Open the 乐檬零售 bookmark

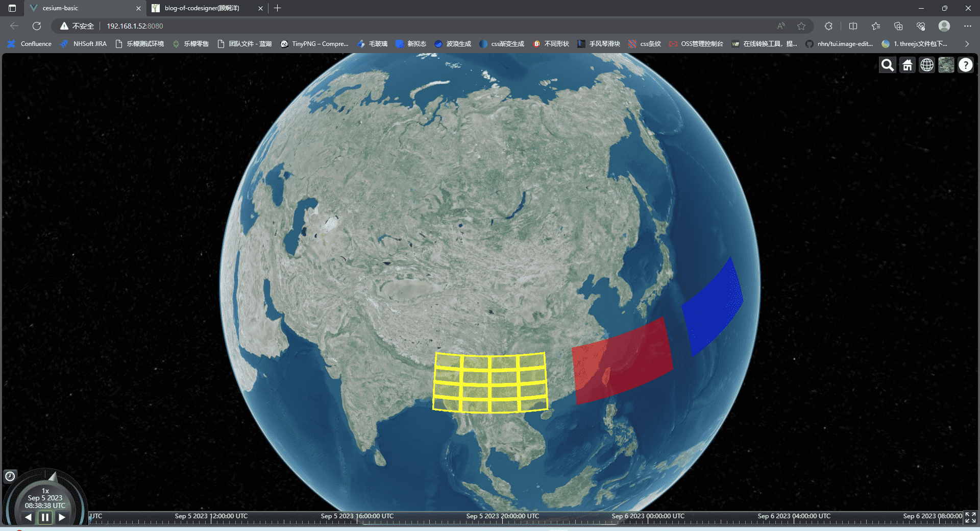coord(191,44)
